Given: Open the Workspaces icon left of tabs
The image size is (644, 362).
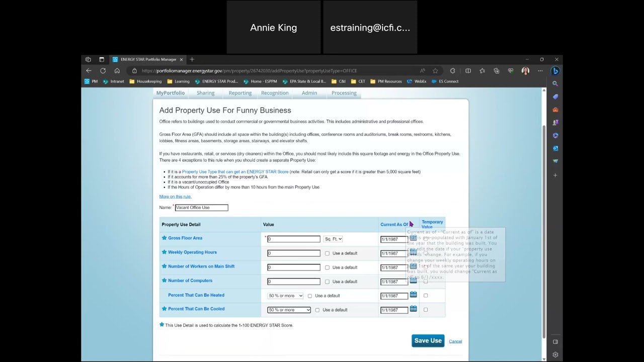Looking at the screenshot, I should 88,59.
